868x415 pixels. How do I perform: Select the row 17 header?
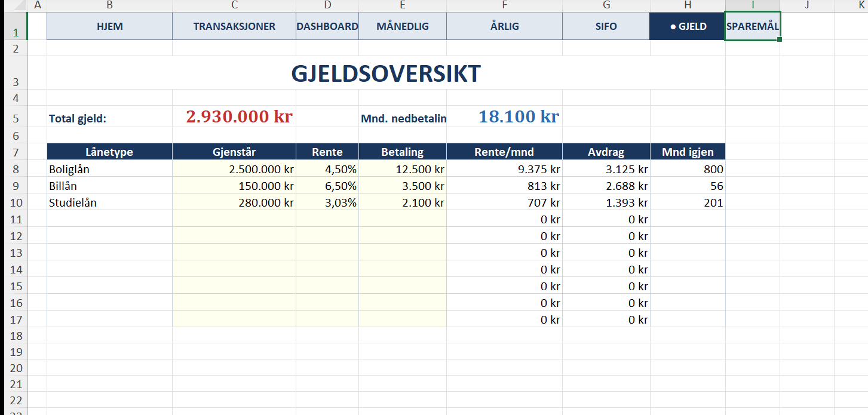[16, 319]
